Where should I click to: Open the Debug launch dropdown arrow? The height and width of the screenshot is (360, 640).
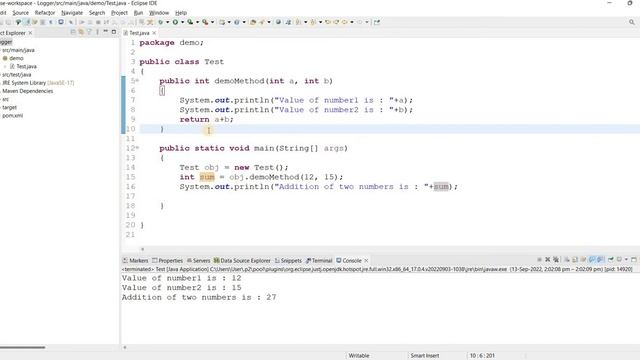tap(168, 22)
